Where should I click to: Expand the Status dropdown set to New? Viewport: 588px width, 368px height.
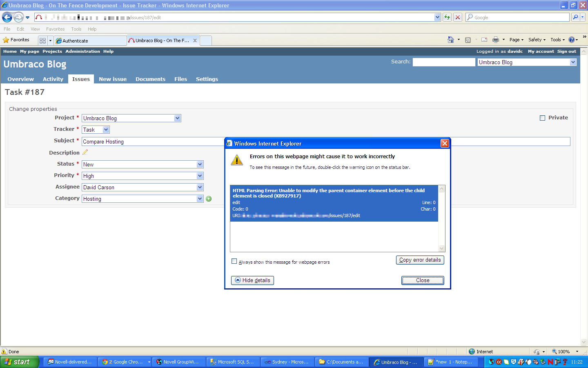click(200, 164)
